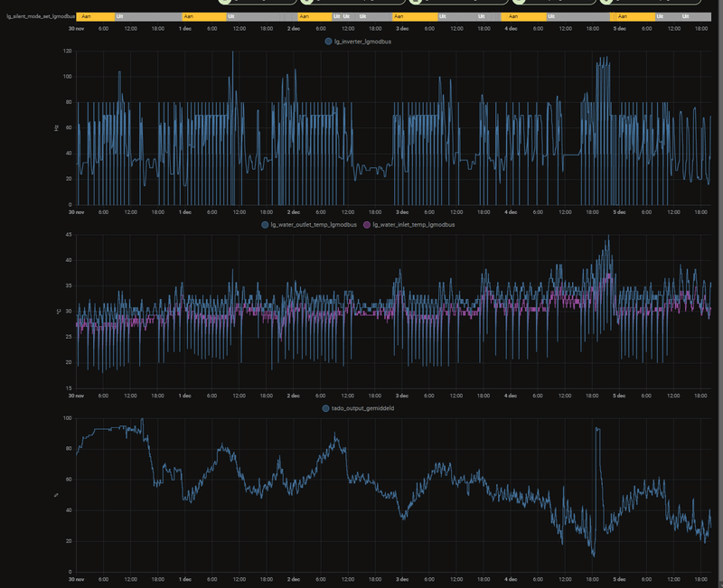The height and width of the screenshot is (588, 723).
Task: Click the blue inverter legend dot
Action: [329, 42]
